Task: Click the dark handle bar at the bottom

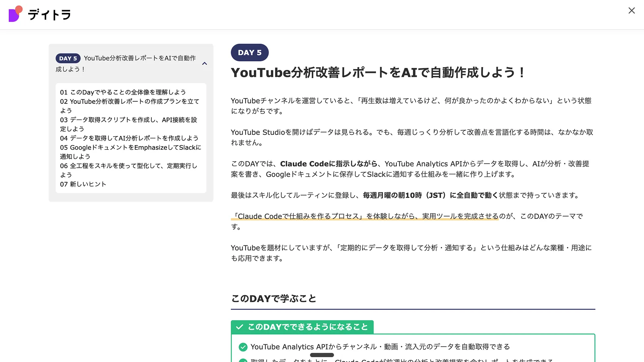Action: pos(322,355)
